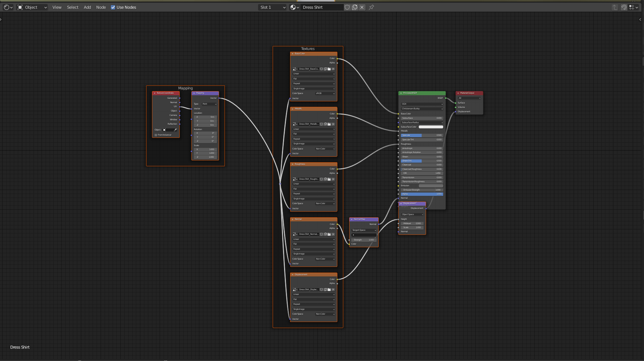Click the Textures frame title

pos(308,49)
